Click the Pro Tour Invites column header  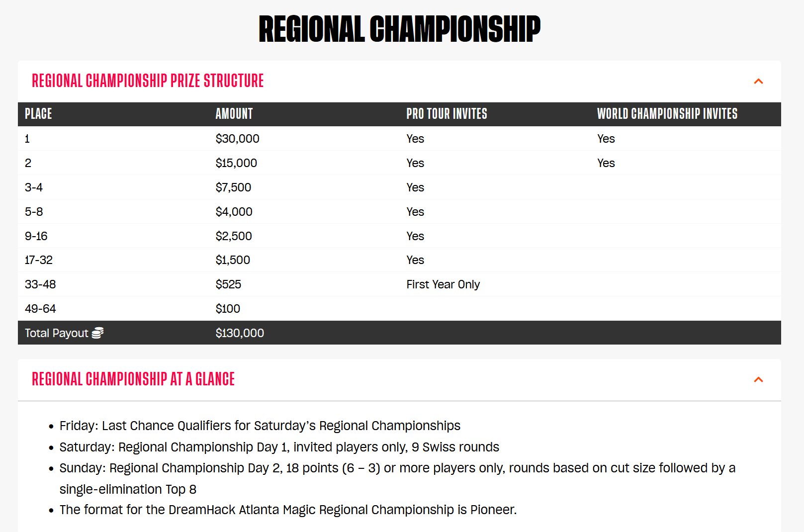[446, 114]
